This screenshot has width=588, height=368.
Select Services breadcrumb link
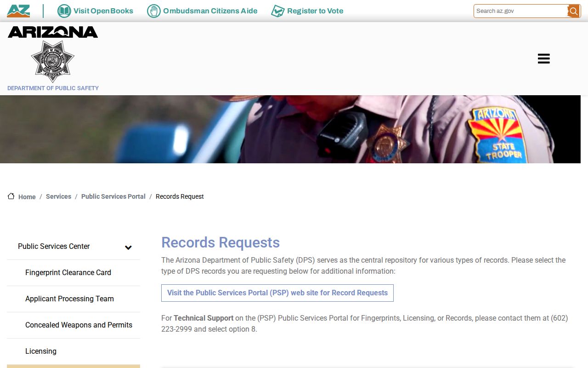click(x=58, y=196)
